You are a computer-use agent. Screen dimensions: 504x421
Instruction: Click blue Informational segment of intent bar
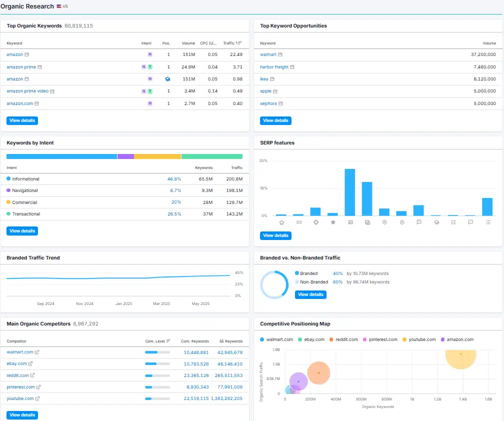pyautogui.click(x=61, y=156)
